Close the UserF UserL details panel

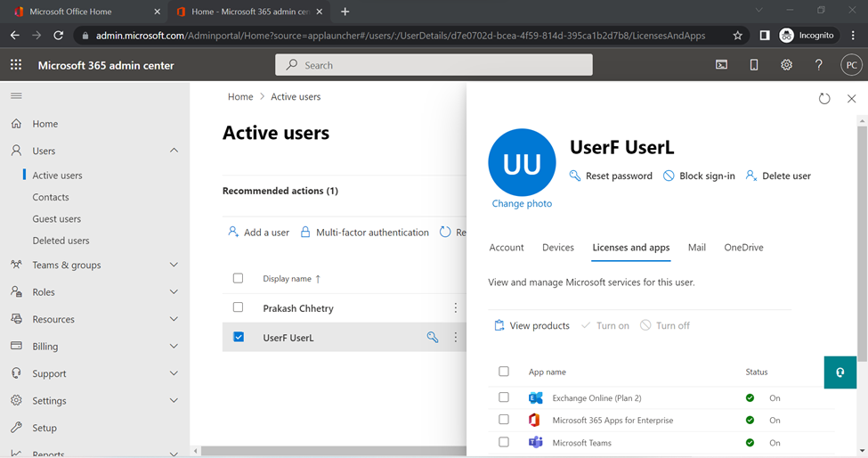[x=851, y=99]
